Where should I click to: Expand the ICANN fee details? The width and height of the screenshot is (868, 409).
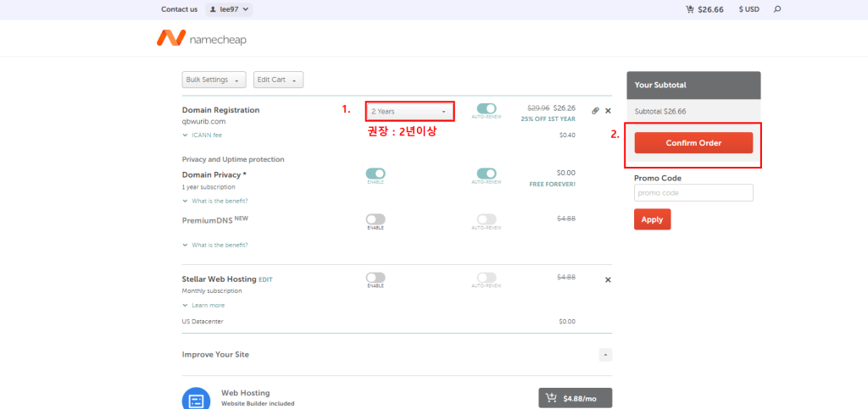202,135
